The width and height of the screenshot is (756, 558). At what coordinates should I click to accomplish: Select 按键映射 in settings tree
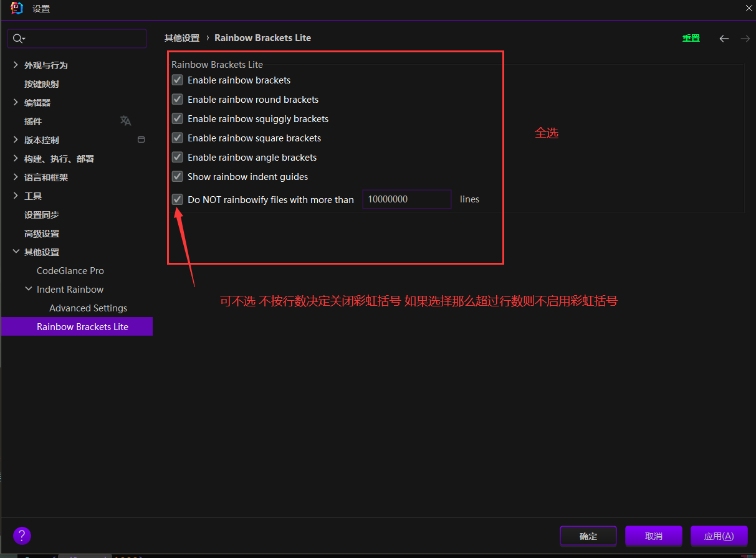[42, 83]
